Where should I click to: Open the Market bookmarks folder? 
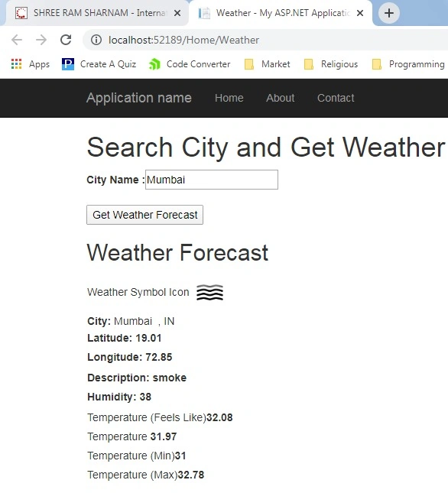tap(267, 64)
